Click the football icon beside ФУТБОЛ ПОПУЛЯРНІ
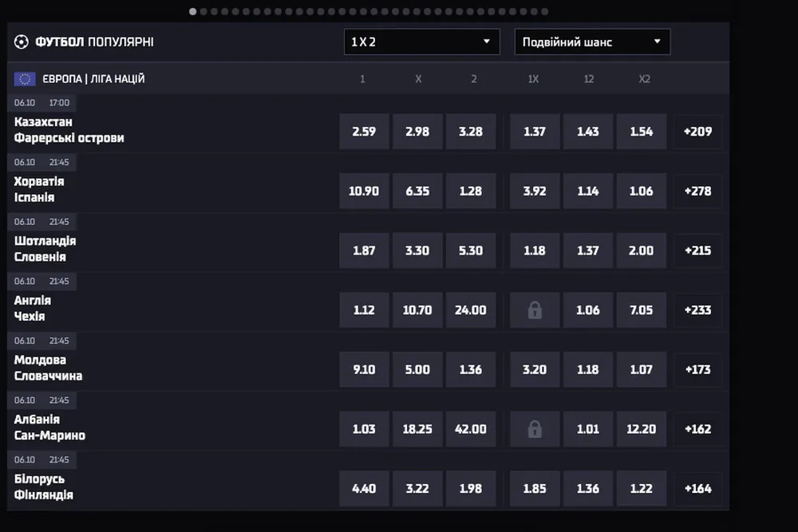This screenshot has height=532, width=798. point(22,41)
